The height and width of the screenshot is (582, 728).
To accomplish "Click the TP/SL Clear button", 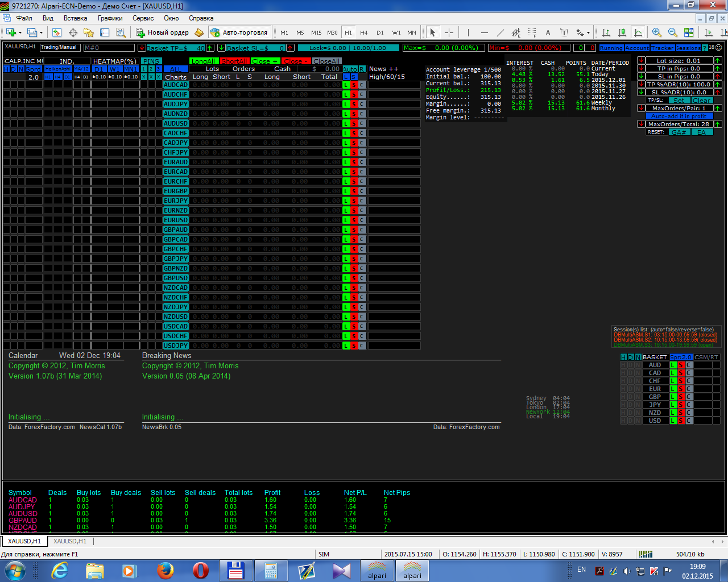I will coord(702,100).
